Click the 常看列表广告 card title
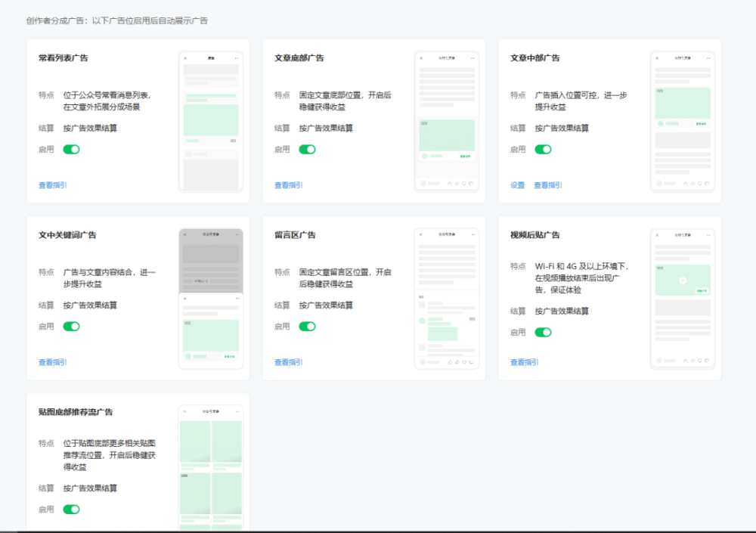The width and height of the screenshot is (756, 533). pos(64,58)
